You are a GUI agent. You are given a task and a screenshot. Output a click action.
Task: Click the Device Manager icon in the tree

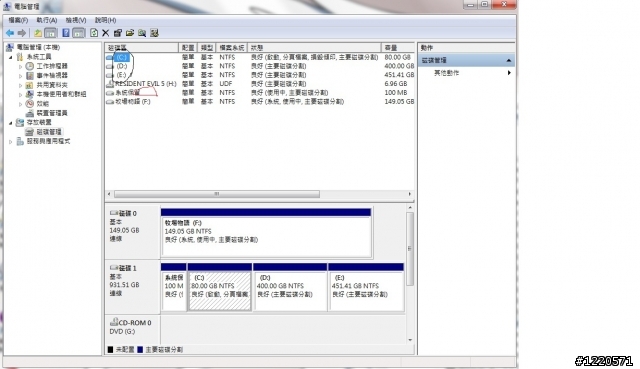pos(29,113)
